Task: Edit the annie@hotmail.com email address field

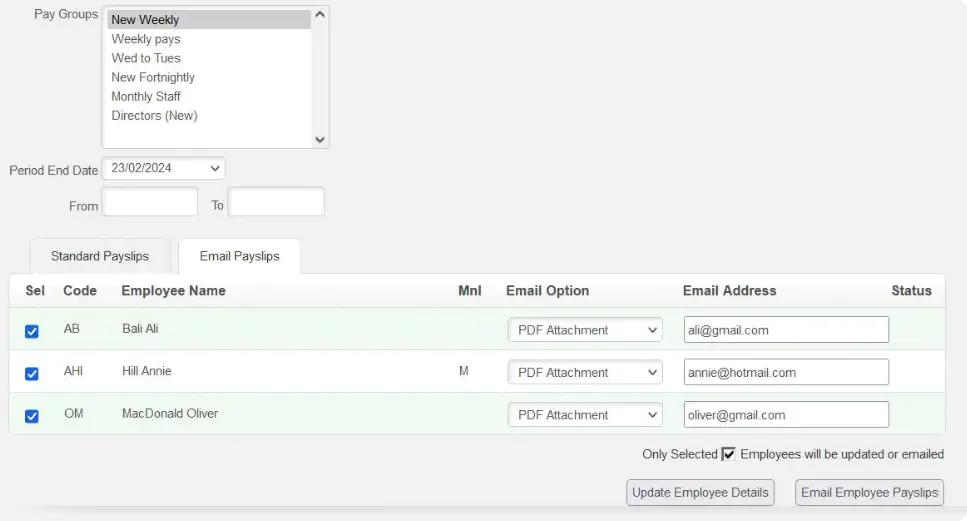Action: pos(786,372)
